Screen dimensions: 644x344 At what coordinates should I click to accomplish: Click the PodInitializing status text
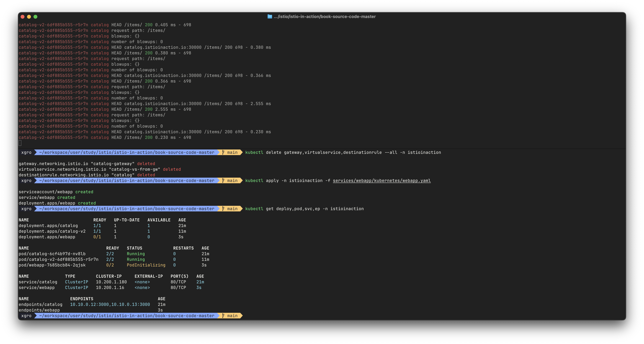coord(146,265)
